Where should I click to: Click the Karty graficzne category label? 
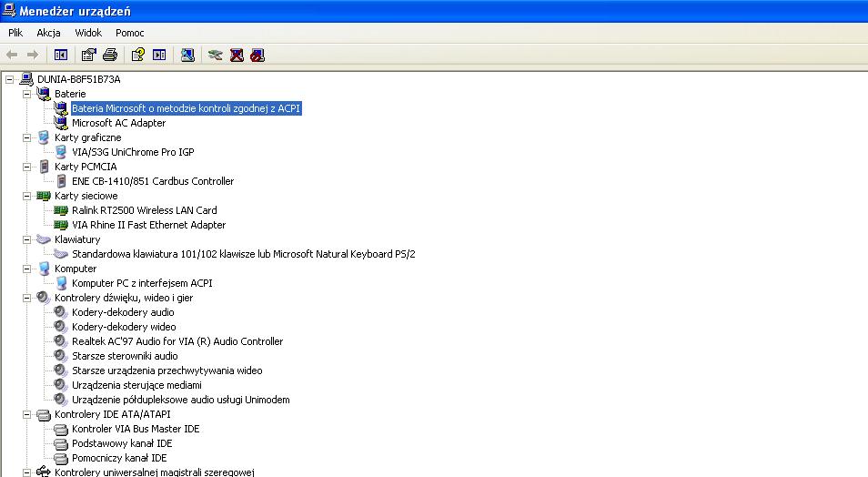87,137
